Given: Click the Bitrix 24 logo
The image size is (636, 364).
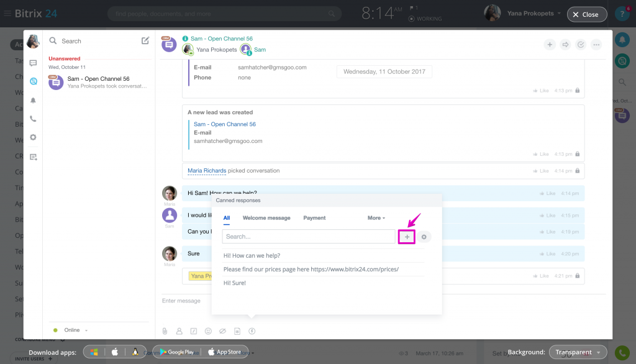Looking at the screenshot, I should [35, 14].
